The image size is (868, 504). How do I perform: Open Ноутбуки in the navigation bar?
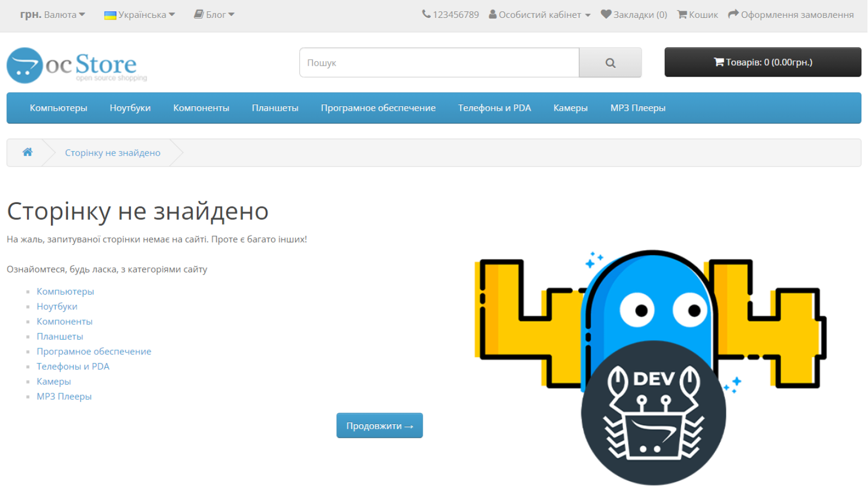130,108
